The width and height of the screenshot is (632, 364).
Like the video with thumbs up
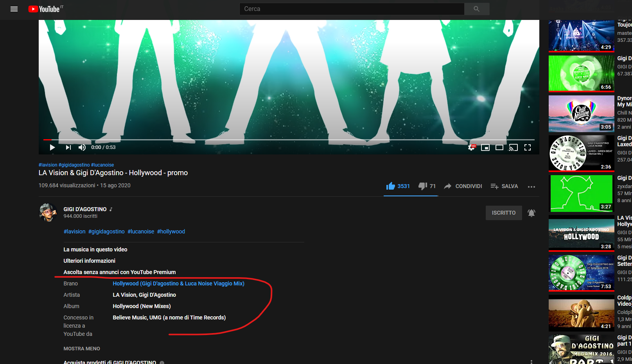pos(391,186)
